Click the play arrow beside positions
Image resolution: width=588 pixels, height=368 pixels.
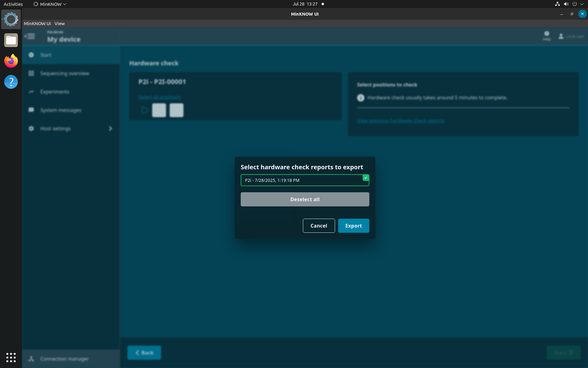click(145, 110)
